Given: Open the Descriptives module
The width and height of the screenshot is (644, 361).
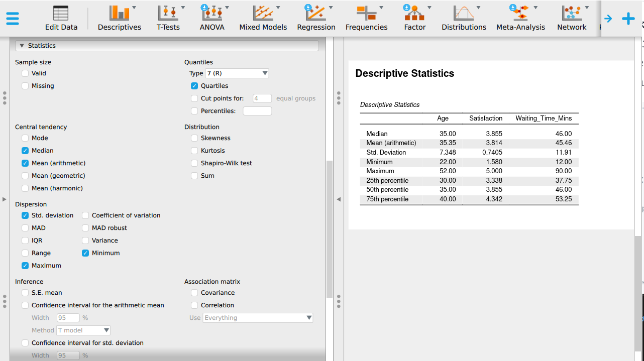Looking at the screenshot, I should pyautogui.click(x=120, y=19).
